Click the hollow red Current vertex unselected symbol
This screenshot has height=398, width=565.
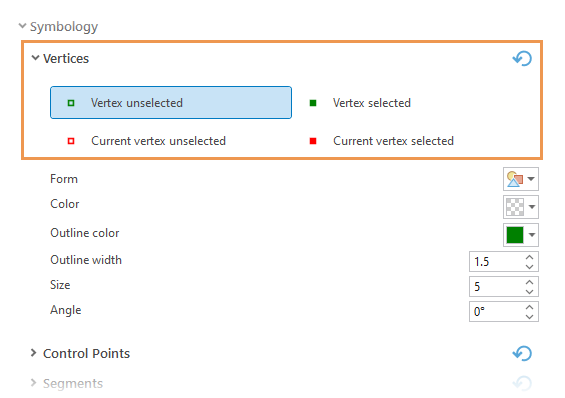click(x=71, y=141)
